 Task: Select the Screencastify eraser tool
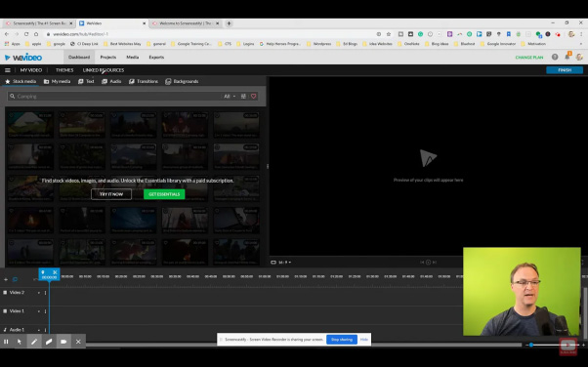(49, 342)
